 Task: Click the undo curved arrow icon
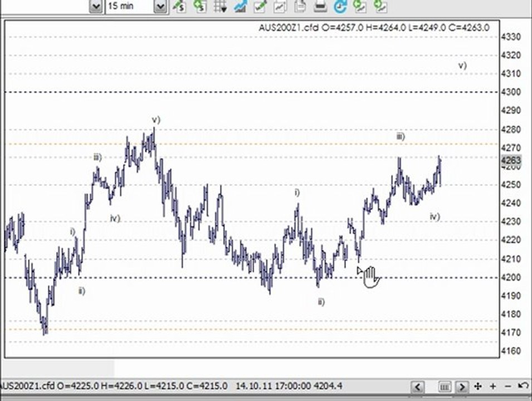coord(523,386)
